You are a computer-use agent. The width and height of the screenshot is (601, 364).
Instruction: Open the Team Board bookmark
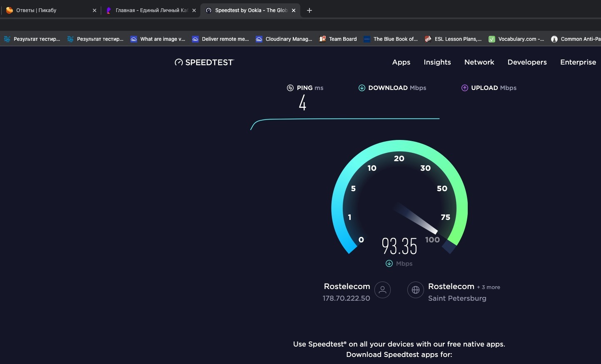pos(338,39)
